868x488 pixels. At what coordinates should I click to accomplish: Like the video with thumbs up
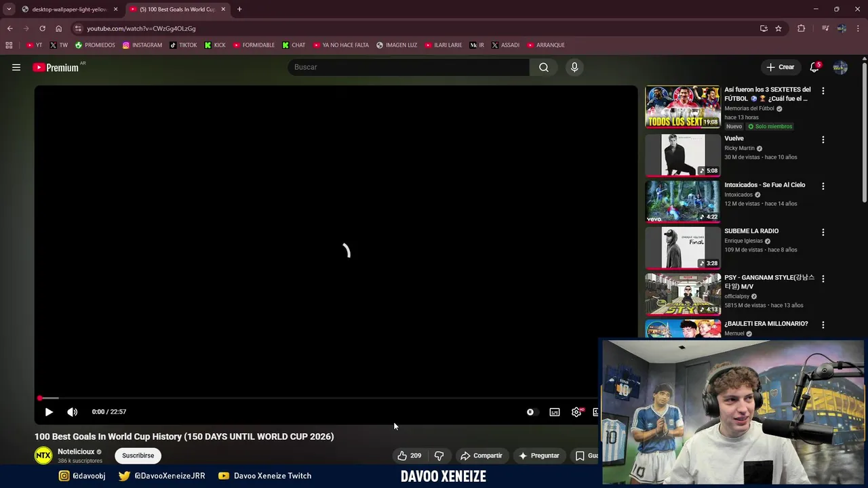[409, 455]
